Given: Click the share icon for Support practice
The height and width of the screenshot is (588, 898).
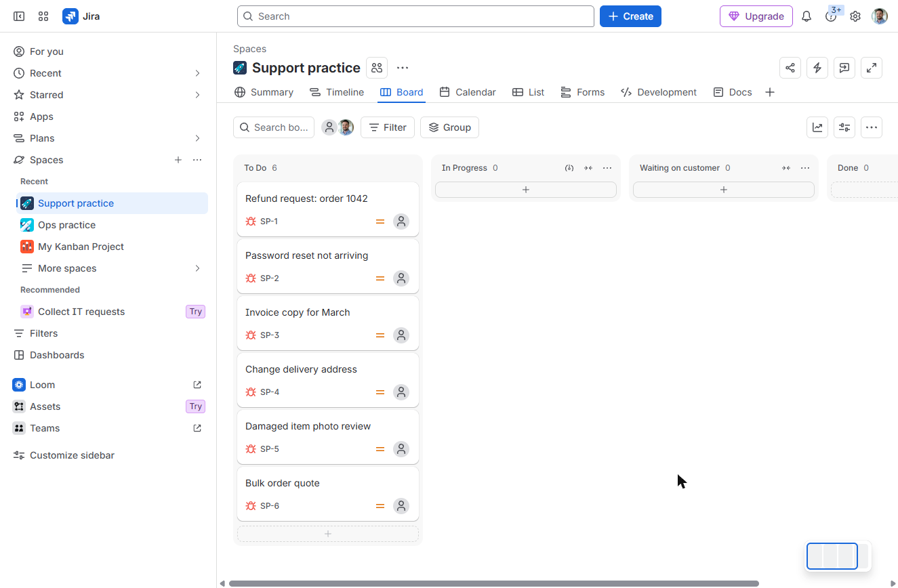Looking at the screenshot, I should click(x=790, y=68).
